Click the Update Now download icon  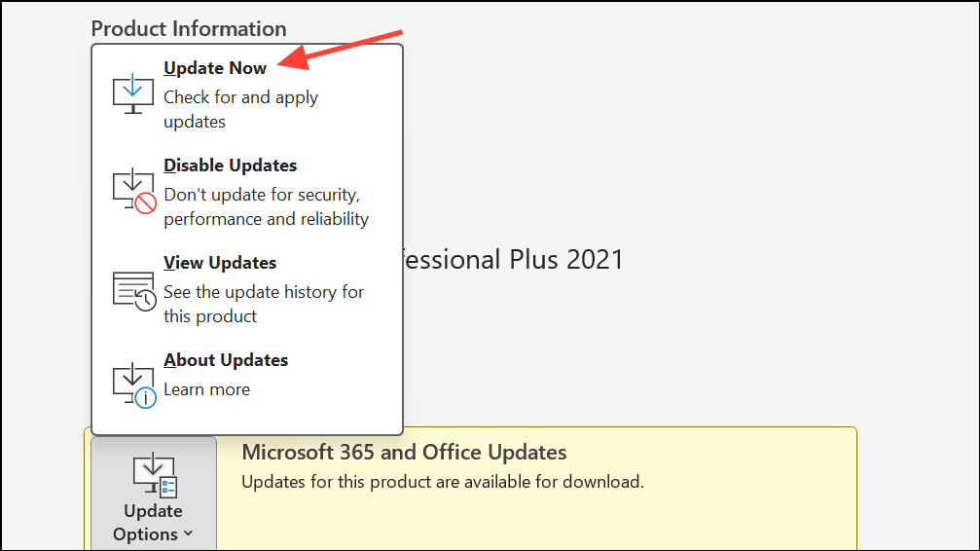133,93
